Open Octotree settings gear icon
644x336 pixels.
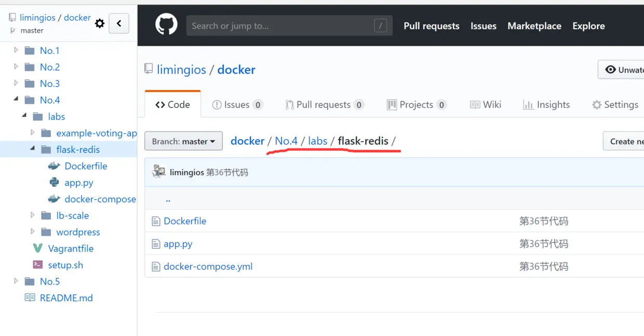pyautogui.click(x=100, y=23)
